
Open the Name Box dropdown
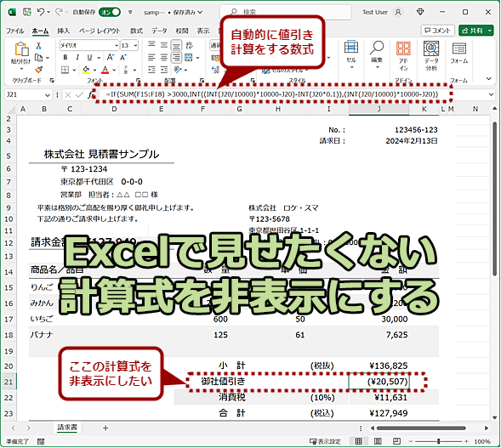click(x=48, y=95)
